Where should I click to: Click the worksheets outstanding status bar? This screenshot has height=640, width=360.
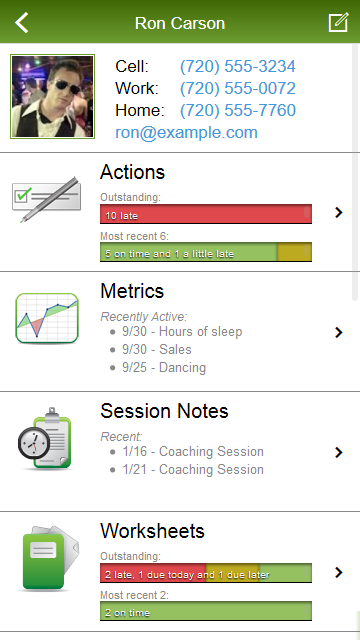(x=206, y=573)
